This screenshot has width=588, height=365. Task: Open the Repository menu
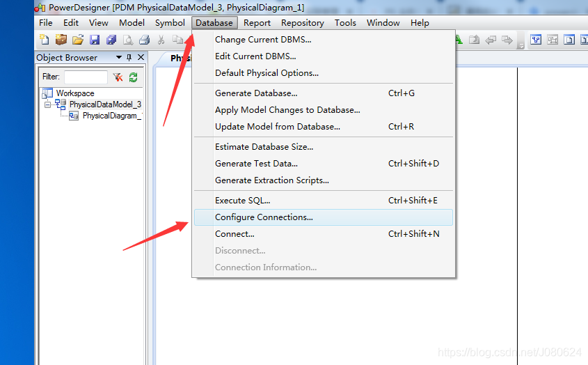pyautogui.click(x=302, y=23)
